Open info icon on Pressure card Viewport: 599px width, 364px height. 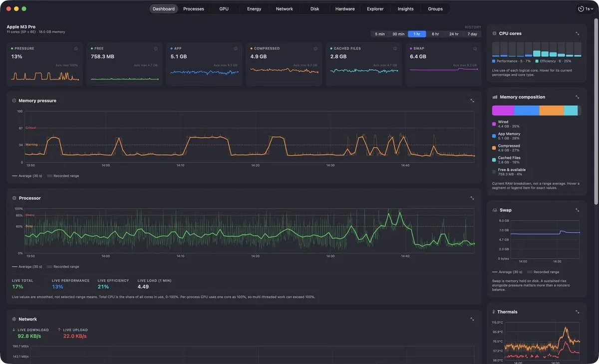[76, 49]
